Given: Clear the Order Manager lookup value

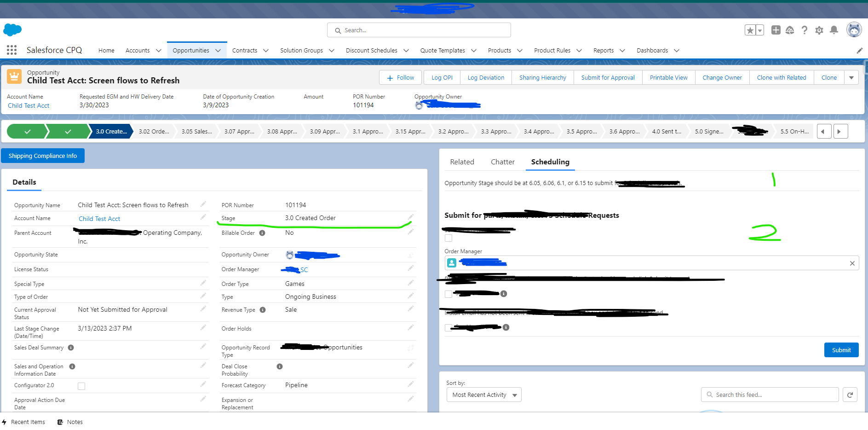Looking at the screenshot, I should coord(852,263).
